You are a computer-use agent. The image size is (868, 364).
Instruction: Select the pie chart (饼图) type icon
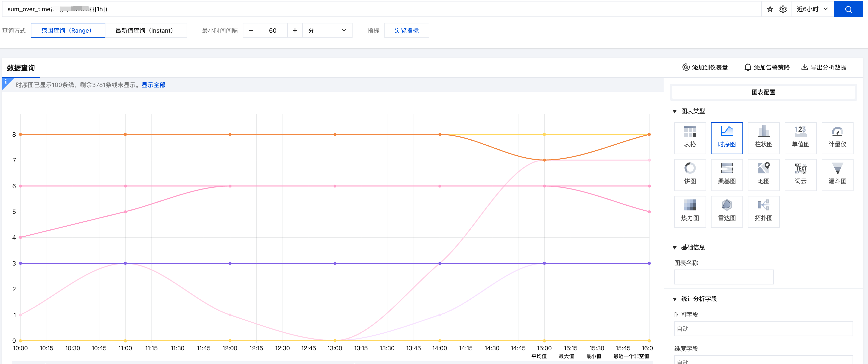coord(689,175)
